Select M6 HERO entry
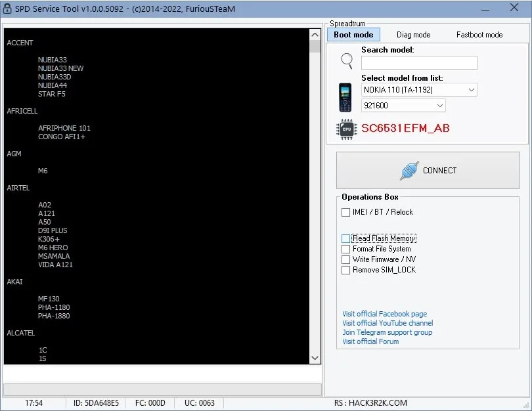This screenshot has width=532, height=411. tap(53, 248)
